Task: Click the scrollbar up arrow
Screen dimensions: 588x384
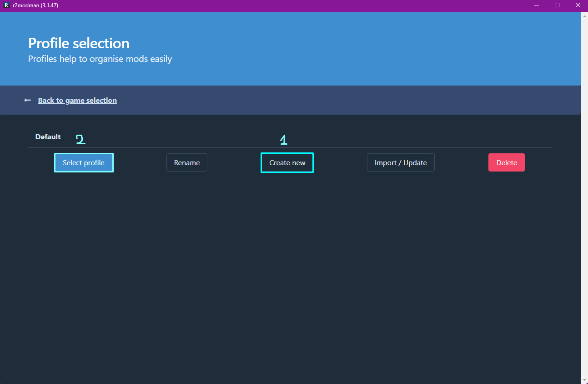Action: tap(584, 16)
